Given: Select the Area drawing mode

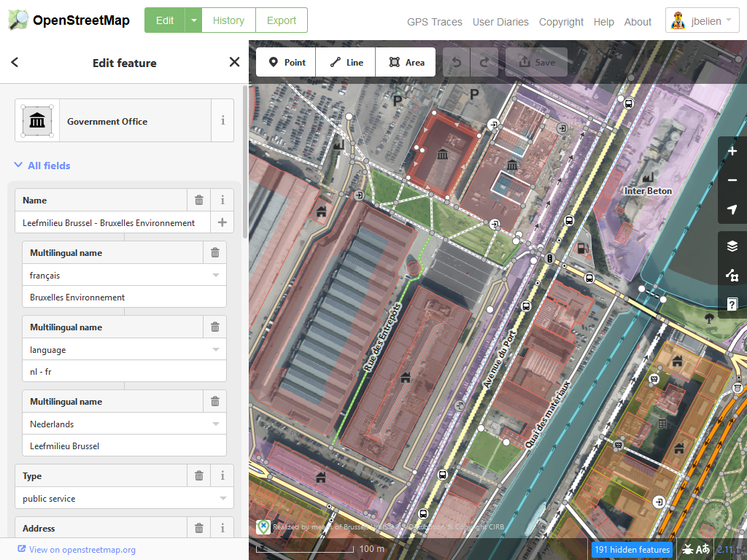Looking at the screenshot, I should (x=406, y=63).
